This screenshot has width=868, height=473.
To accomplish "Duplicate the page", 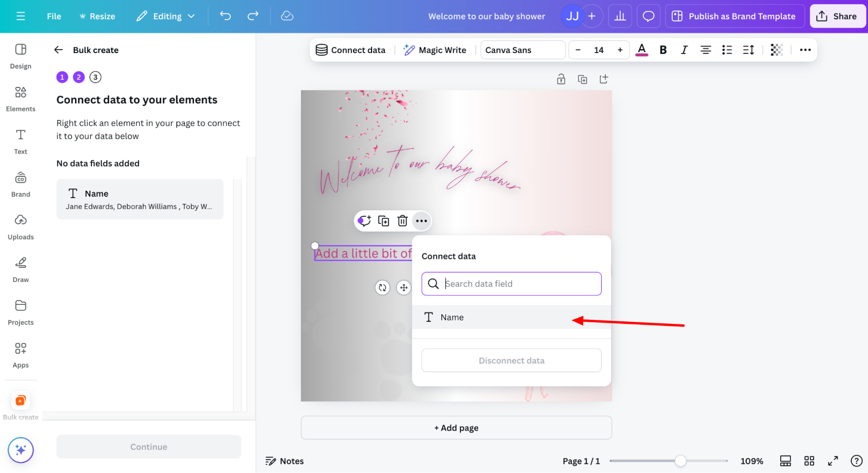I will [582, 79].
